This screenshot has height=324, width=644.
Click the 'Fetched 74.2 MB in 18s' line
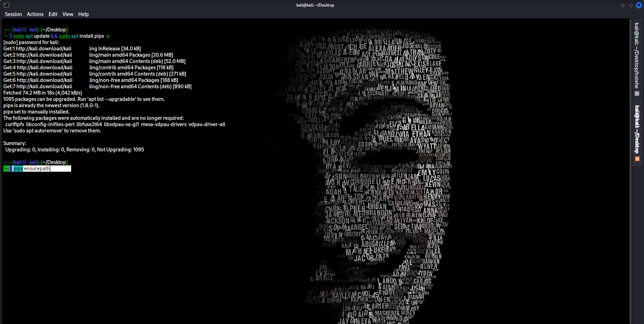pos(43,93)
